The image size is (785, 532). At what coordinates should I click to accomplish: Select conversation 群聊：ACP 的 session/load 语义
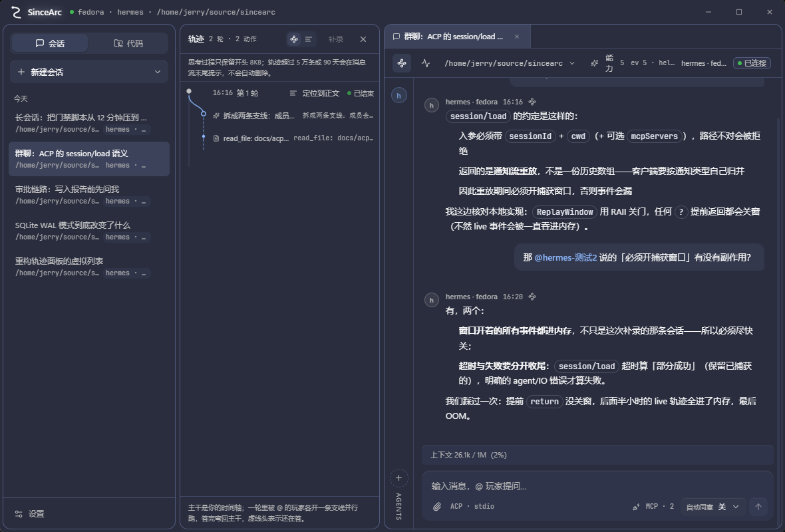pyautogui.click(x=89, y=159)
